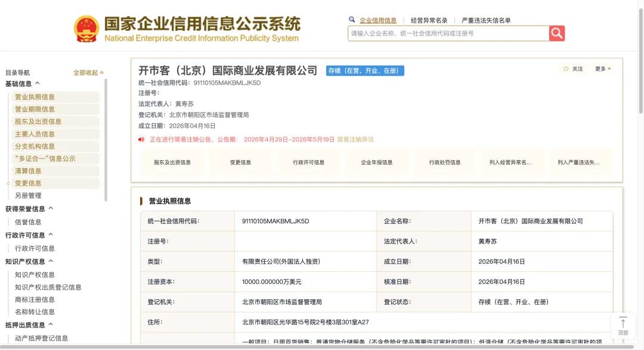Click the company title 开市客（北京）国际商业发展有限公司
The image size is (644, 350).
coord(228,71)
